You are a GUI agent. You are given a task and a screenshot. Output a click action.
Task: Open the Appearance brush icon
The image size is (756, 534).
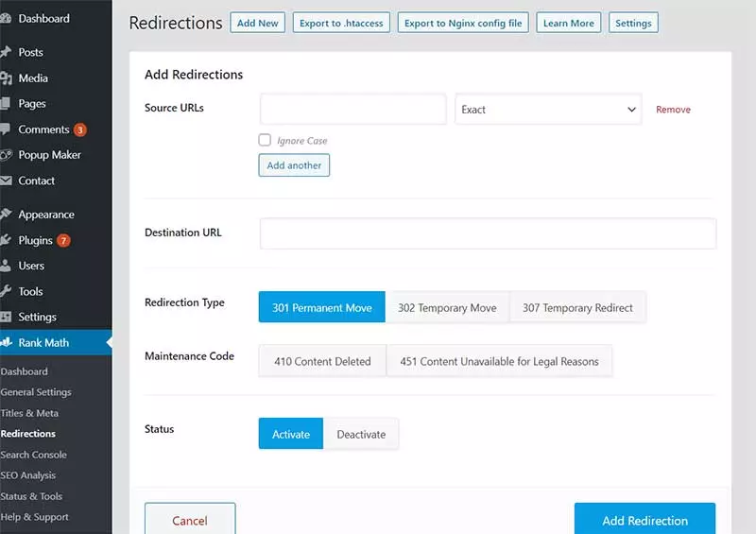click(6, 215)
